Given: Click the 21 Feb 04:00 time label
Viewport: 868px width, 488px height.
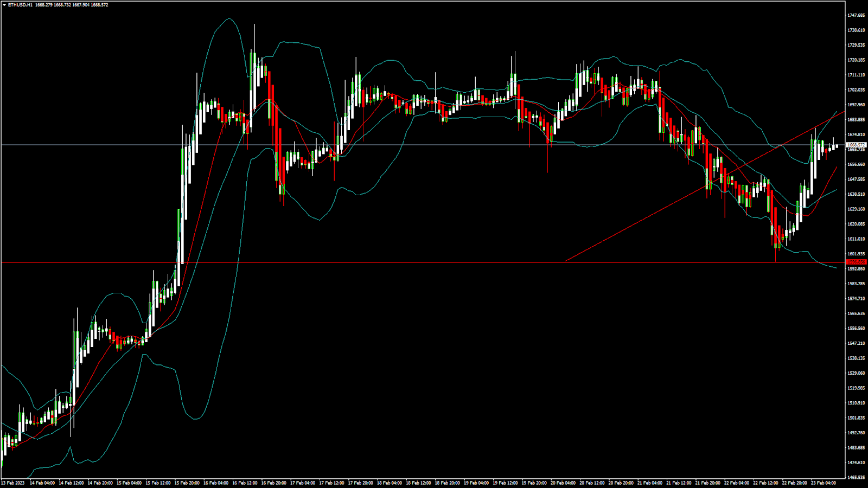Looking at the screenshot, I should 649,483.
